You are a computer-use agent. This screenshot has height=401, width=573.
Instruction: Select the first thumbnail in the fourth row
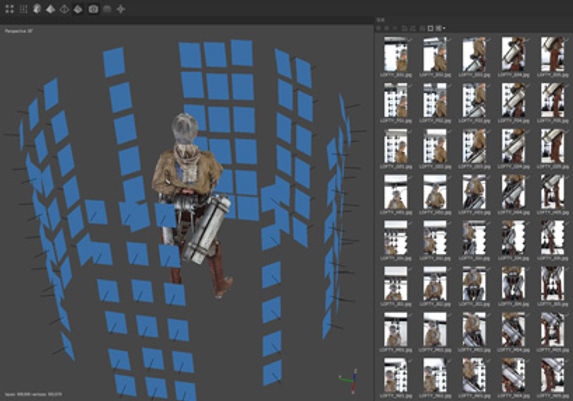point(395,192)
